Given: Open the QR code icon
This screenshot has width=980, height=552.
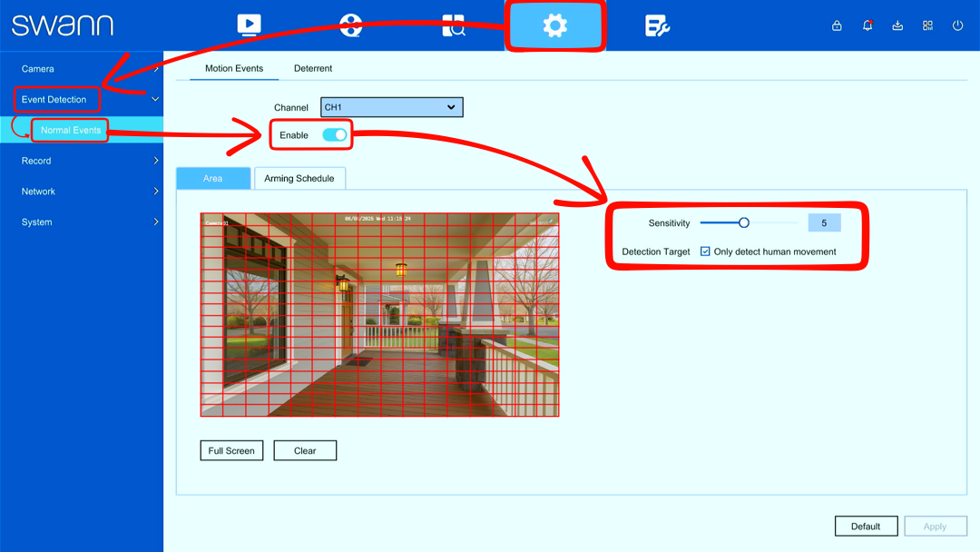Looking at the screenshot, I should click(x=927, y=25).
